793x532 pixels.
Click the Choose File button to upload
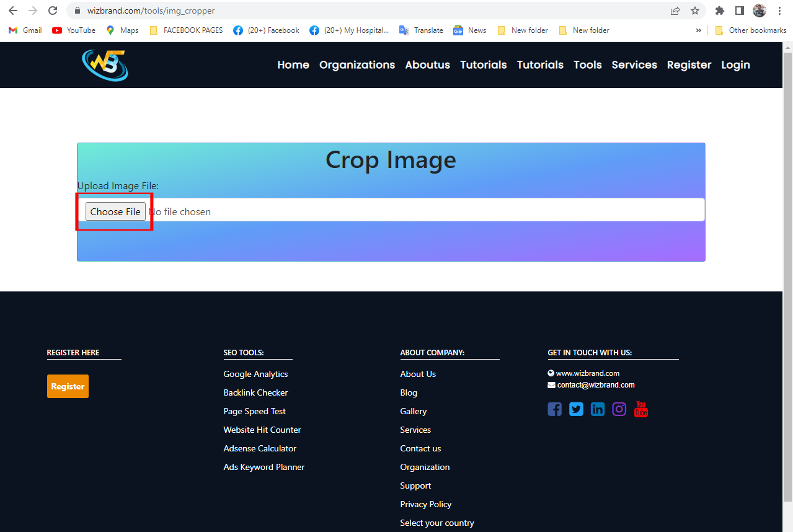(x=115, y=211)
